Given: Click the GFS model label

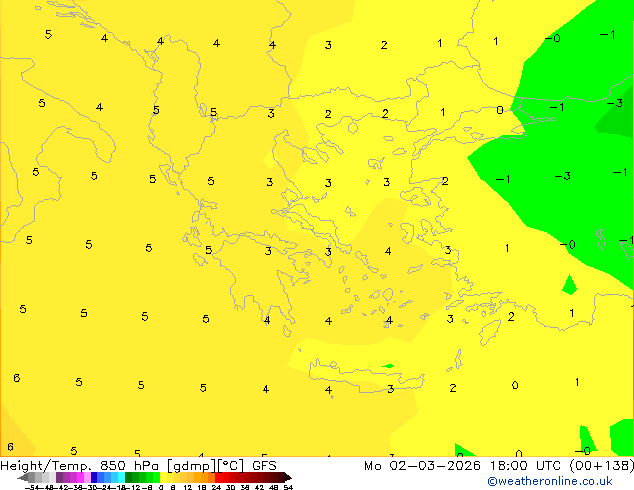Looking at the screenshot, I should [x=264, y=466].
